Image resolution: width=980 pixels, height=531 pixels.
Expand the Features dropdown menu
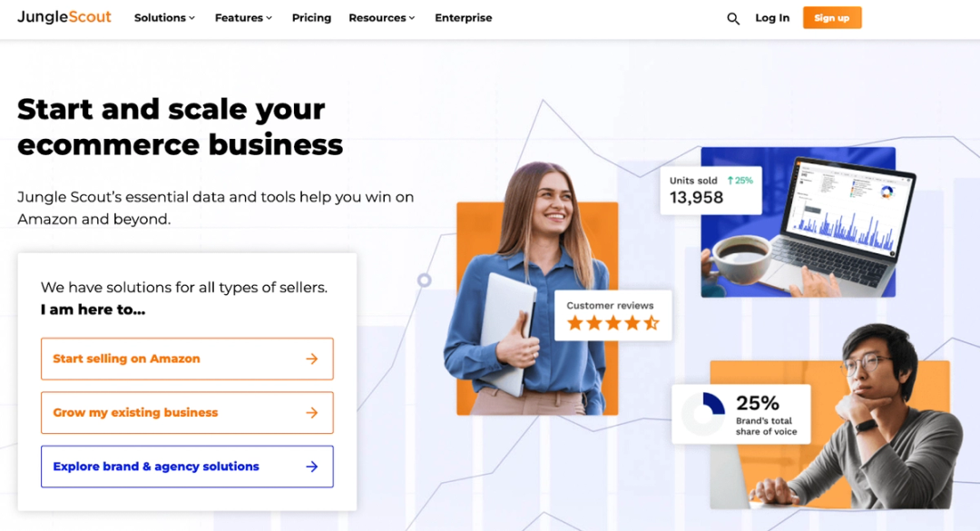[x=243, y=17]
